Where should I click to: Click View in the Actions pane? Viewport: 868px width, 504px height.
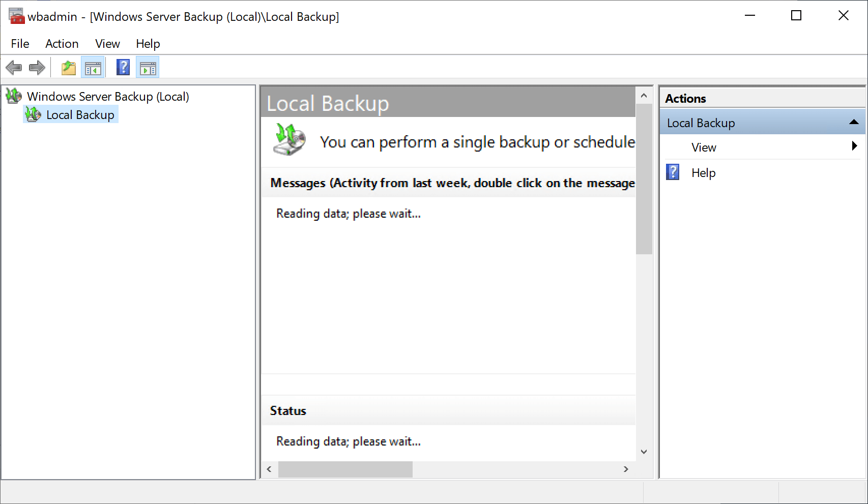coord(704,147)
